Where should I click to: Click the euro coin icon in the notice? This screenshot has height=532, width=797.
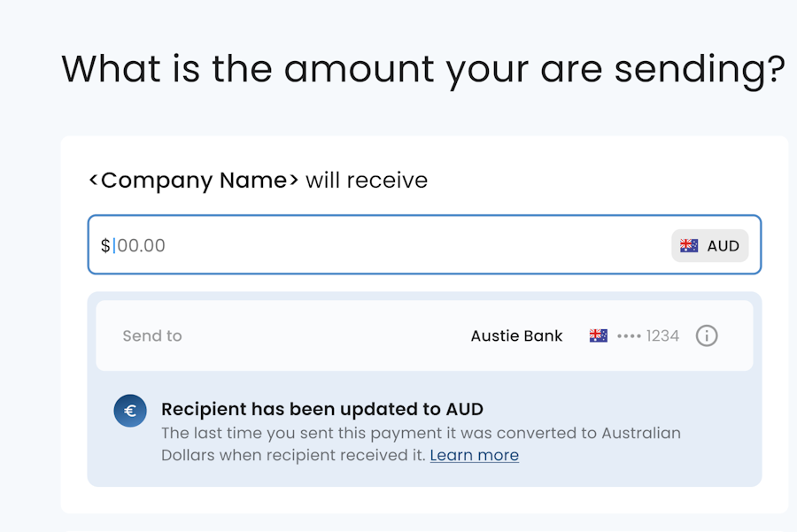click(x=130, y=411)
